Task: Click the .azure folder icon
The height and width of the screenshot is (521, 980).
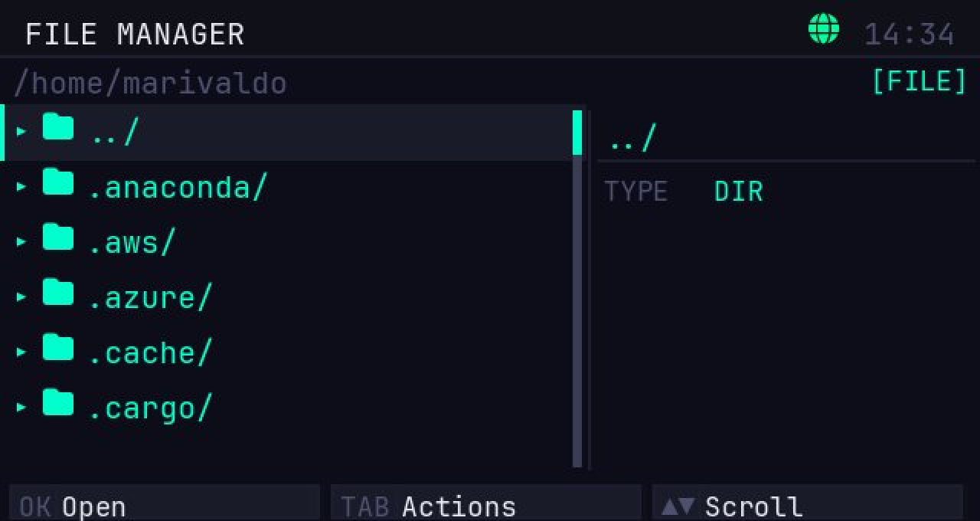Action: [x=58, y=293]
